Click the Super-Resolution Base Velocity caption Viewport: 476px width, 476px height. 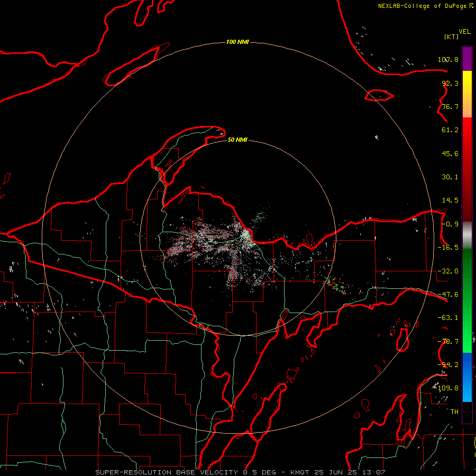[240, 472]
